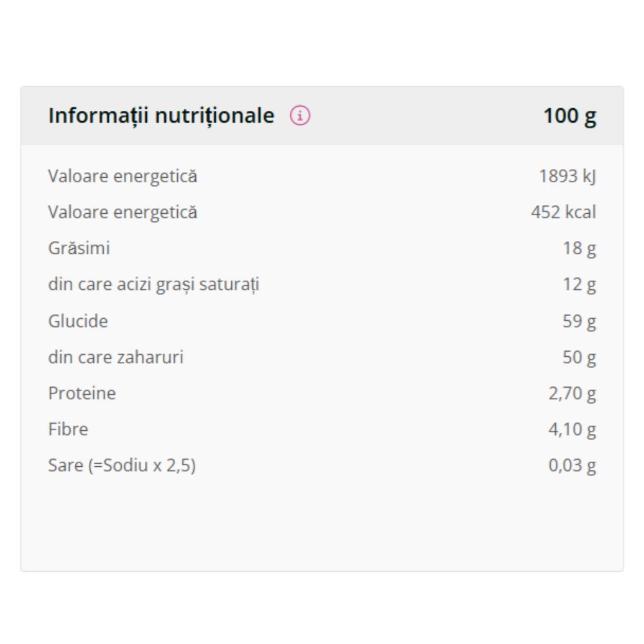The width and height of the screenshot is (644, 644).
Task: Select the first Valoare energetică label
Action: [123, 176]
